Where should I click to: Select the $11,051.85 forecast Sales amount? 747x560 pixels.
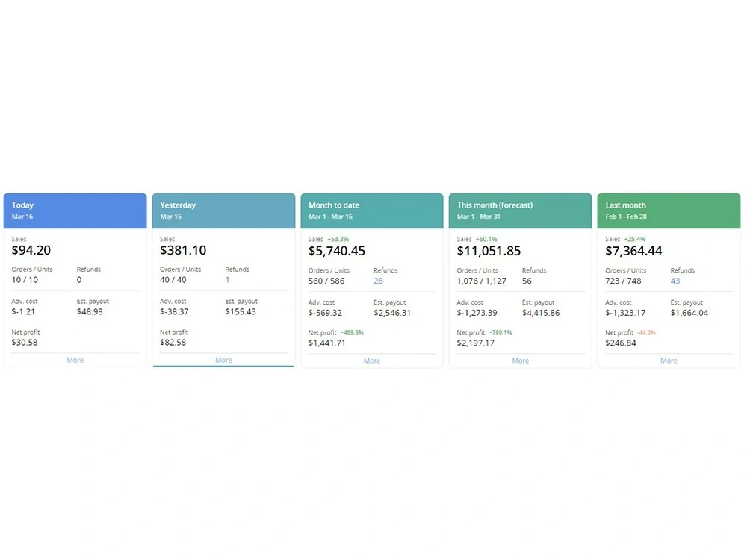pos(489,251)
